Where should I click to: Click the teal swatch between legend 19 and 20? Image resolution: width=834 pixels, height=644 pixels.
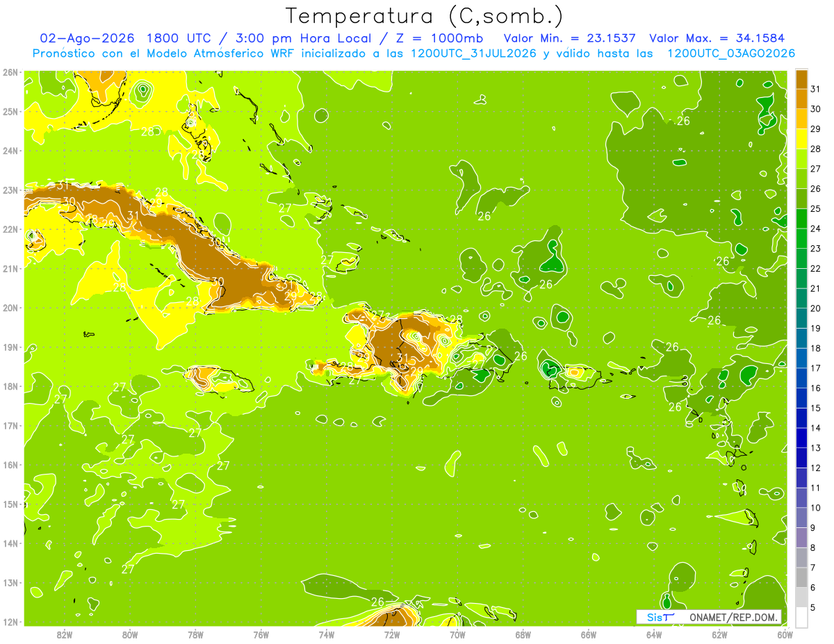(801, 319)
